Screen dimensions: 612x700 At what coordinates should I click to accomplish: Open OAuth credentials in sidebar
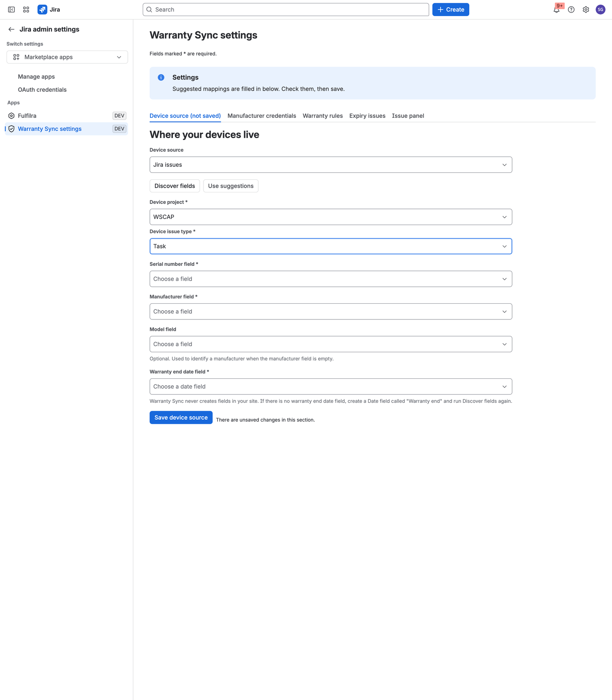[42, 90]
